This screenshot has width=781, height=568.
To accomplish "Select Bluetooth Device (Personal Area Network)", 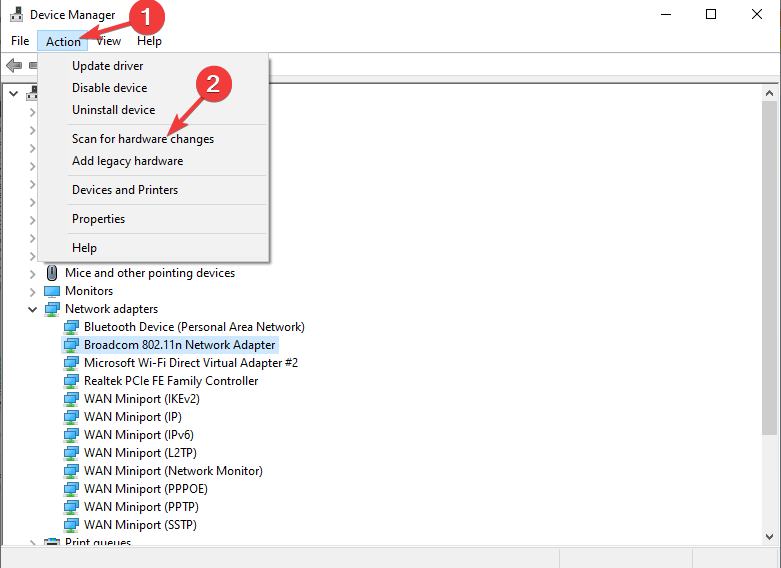I will [194, 327].
